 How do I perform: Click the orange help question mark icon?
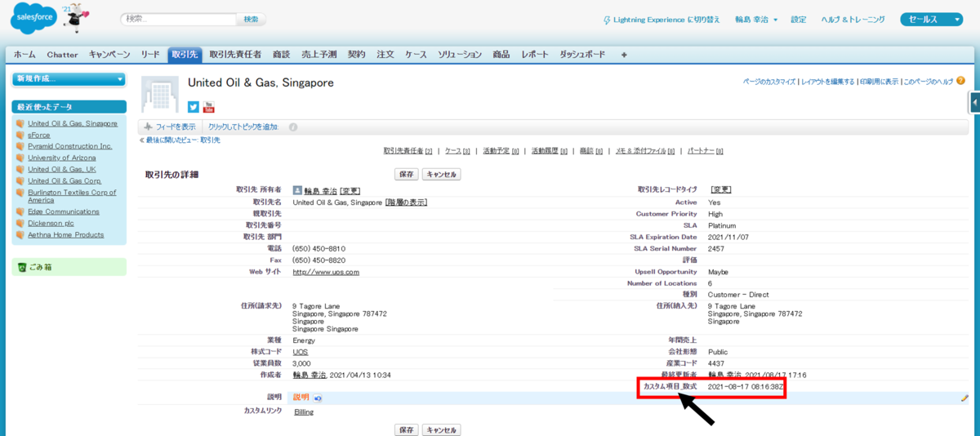pyautogui.click(x=961, y=81)
